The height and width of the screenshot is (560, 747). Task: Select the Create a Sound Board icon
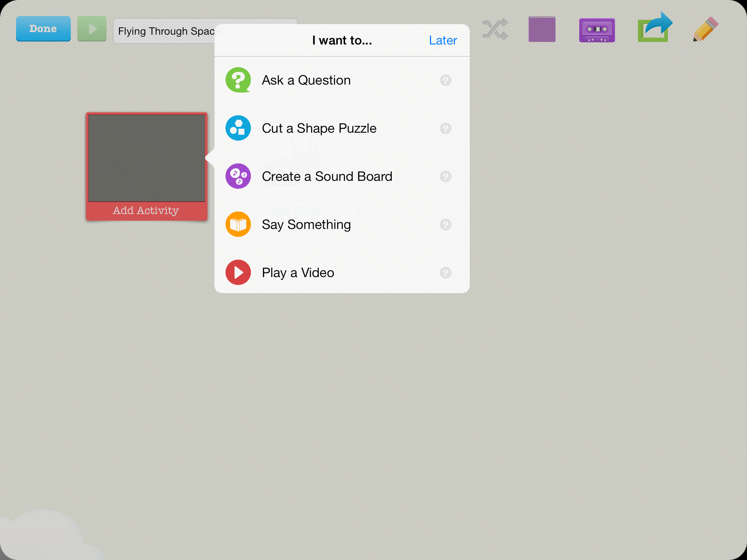point(237,176)
